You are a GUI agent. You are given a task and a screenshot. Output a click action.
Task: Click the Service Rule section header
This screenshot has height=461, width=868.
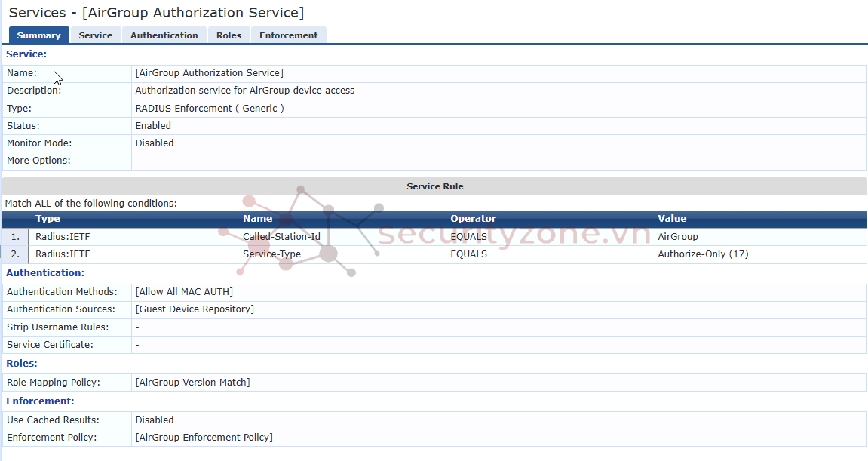(434, 186)
